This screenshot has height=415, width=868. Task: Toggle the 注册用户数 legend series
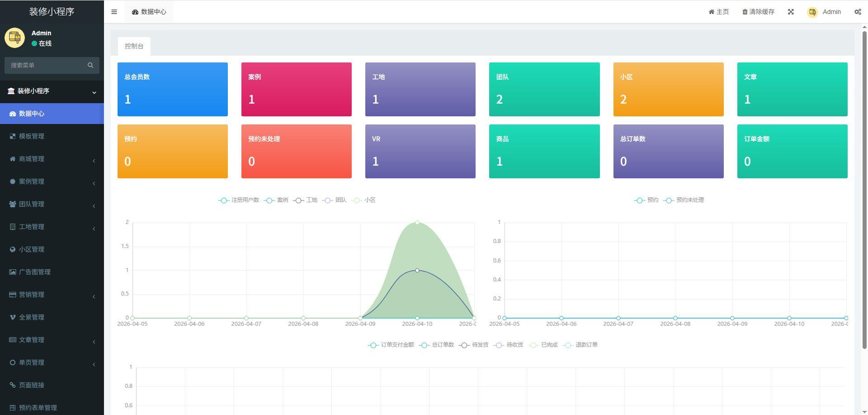pos(239,200)
